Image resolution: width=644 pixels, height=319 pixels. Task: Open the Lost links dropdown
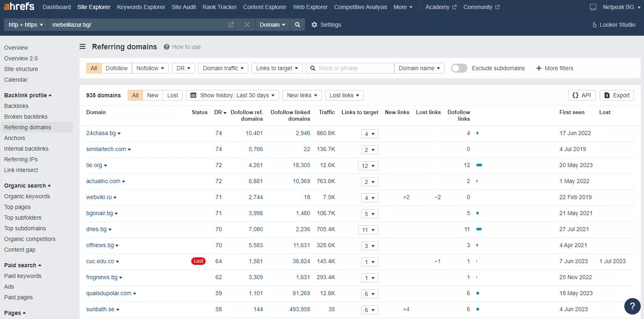344,95
